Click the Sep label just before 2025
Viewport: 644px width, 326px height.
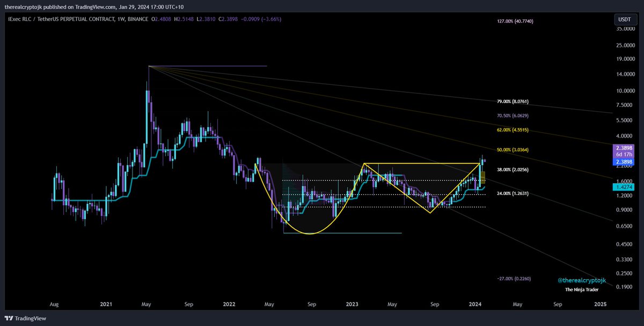[558, 304]
